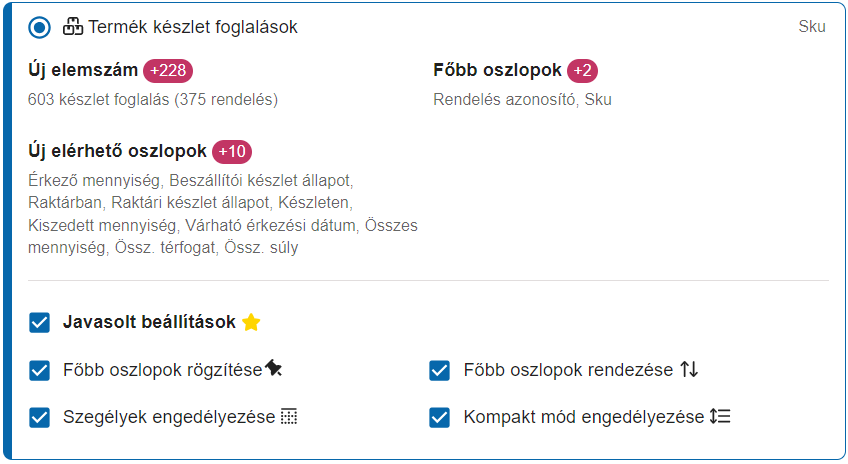This screenshot has height=464, width=848.
Task: Click the +10 badge next to Új elérhető oszlopok
Action: click(x=232, y=151)
